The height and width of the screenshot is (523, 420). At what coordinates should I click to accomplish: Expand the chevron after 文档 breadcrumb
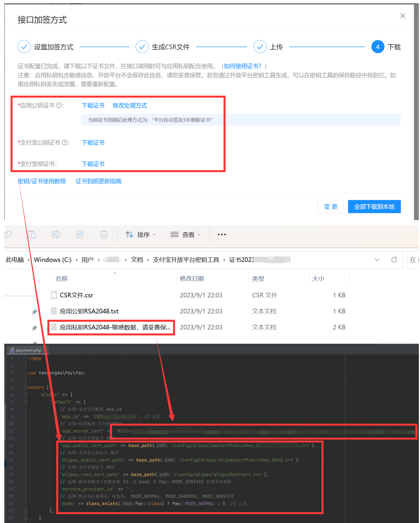pos(148,260)
